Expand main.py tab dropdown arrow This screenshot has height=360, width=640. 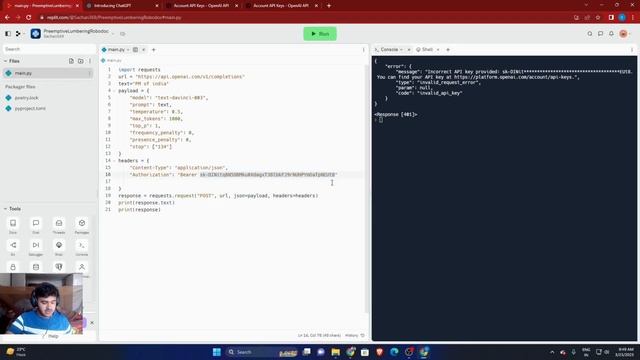pyautogui.click(x=128, y=49)
